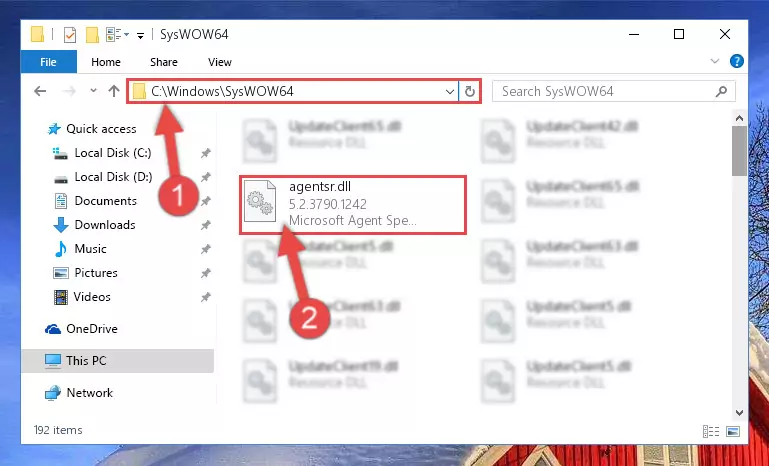769x466 pixels.
Task: Click the Microsoft Agent Spe... description
Action: [353, 221]
